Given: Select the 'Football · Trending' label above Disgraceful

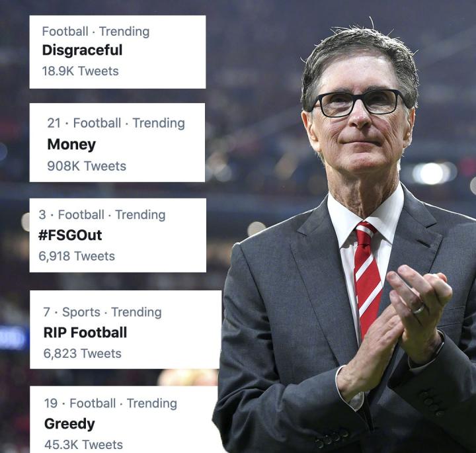Looking at the screenshot, I should point(96,32).
